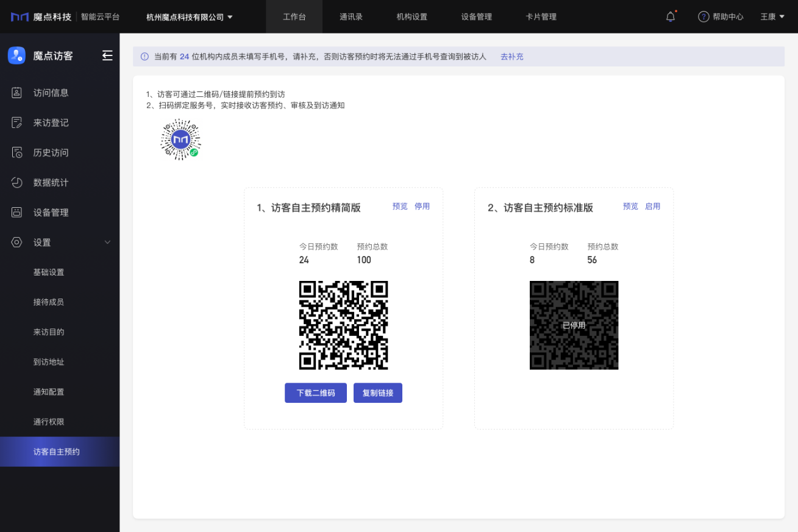Click the 数据统计 sidebar icon

(x=17, y=182)
